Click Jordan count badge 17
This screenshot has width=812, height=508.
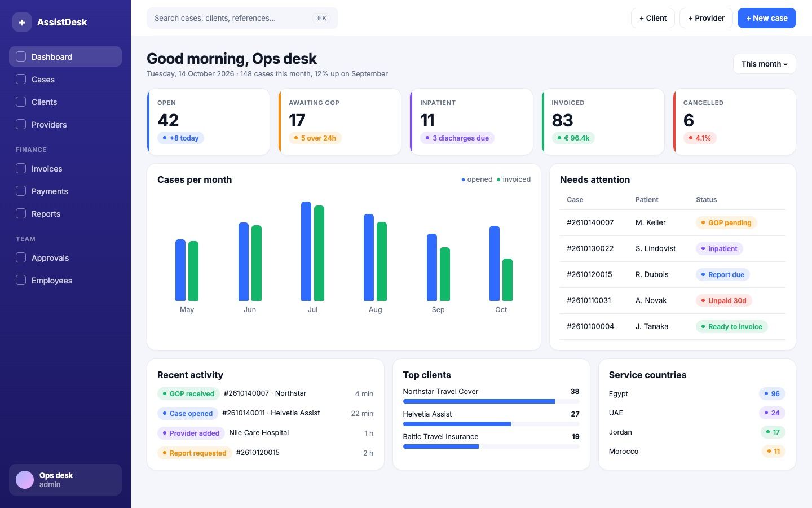click(x=773, y=432)
